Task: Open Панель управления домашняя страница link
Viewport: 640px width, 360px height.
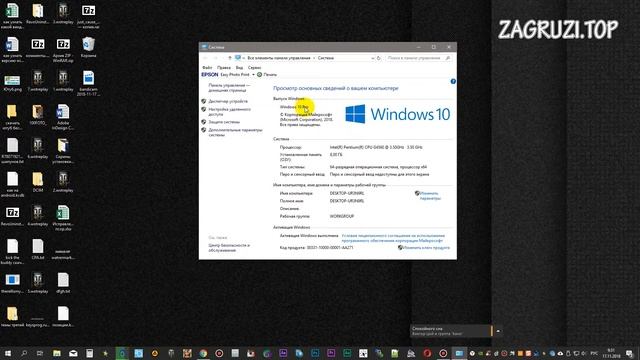Action: pos(229,88)
